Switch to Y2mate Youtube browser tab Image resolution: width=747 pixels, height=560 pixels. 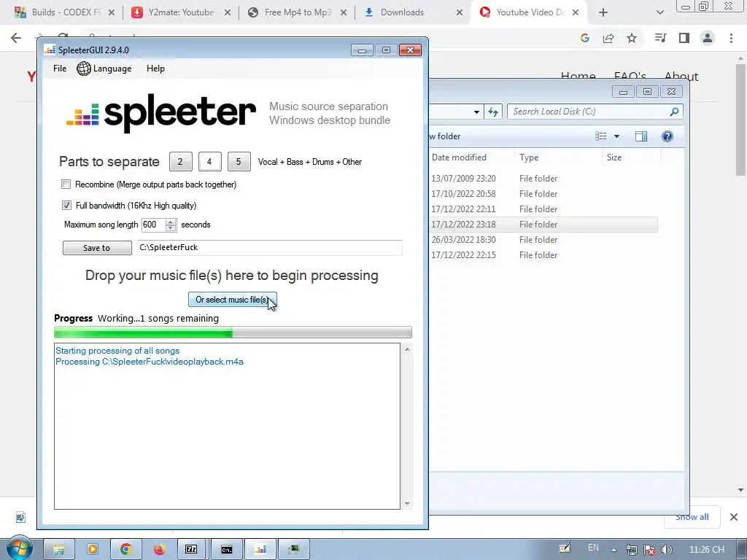[x=180, y=12]
